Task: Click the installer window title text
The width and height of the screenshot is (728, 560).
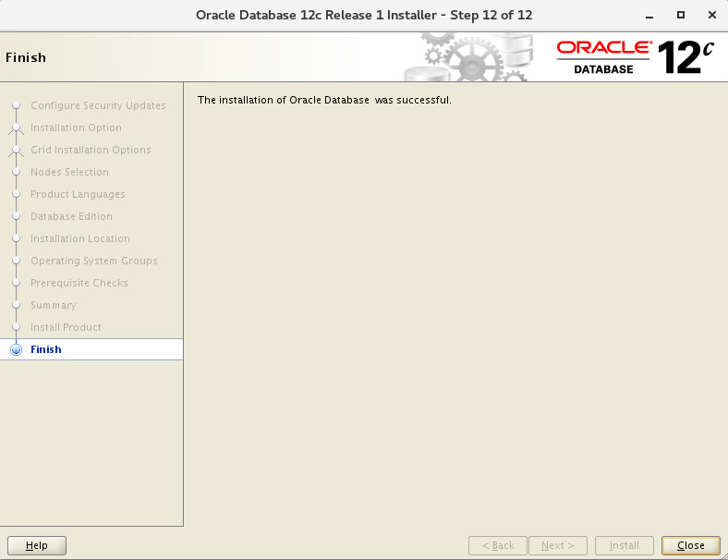Action: click(364, 16)
